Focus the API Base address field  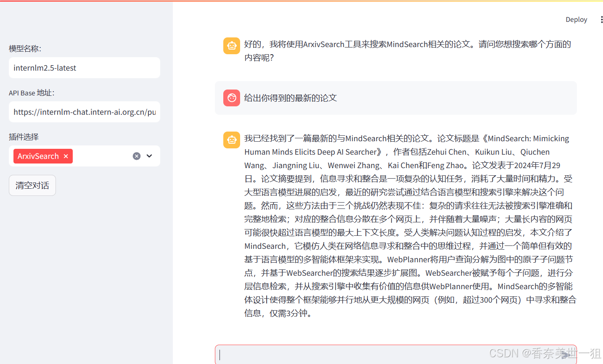pyautogui.click(x=85, y=112)
